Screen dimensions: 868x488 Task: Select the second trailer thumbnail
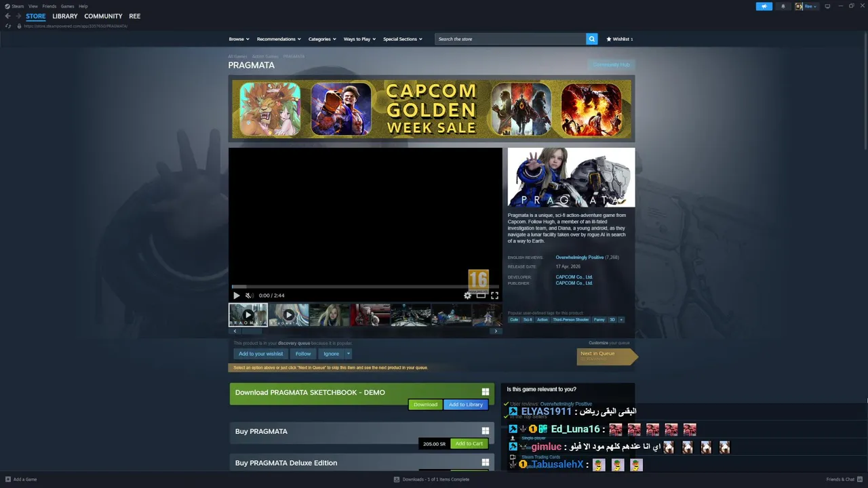(x=289, y=315)
